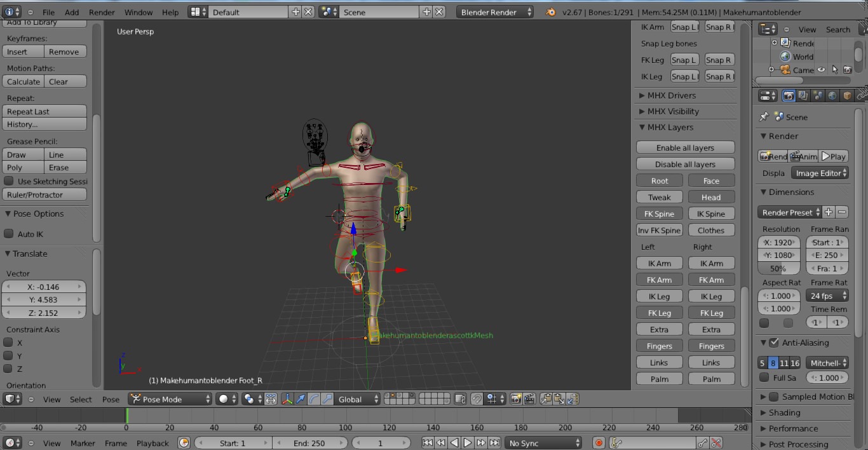Image resolution: width=868 pixels, height=450 pixels.
Task: Toggle the Anti-Aliasing checkbox
Action: [773, 343]
